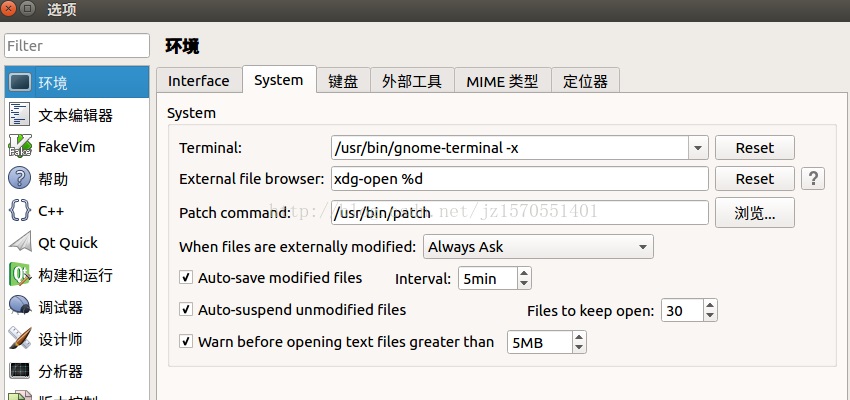The width and height of the screenshot is (850, 400).
Task: Reset the Terminal command
Action: (x=754, y=148)
